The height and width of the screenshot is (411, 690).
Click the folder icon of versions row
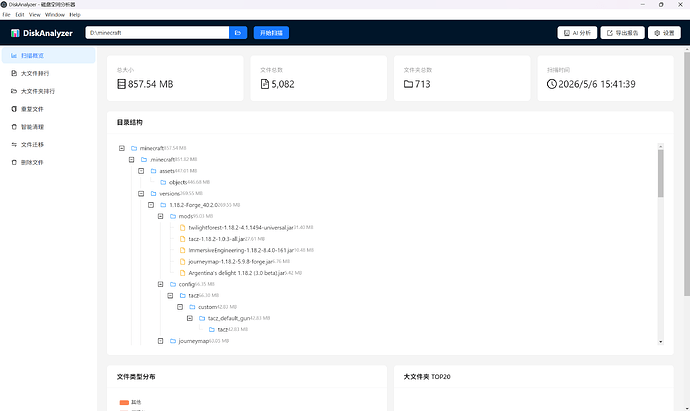(154, 194)
